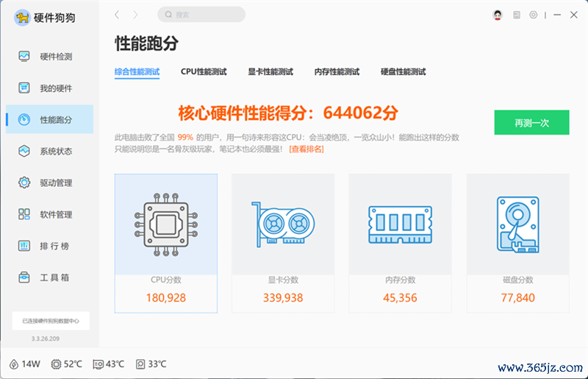588x379 pixels.
Task: Switch to CPU性能测试 tab
Action: (x=204, y=71)
